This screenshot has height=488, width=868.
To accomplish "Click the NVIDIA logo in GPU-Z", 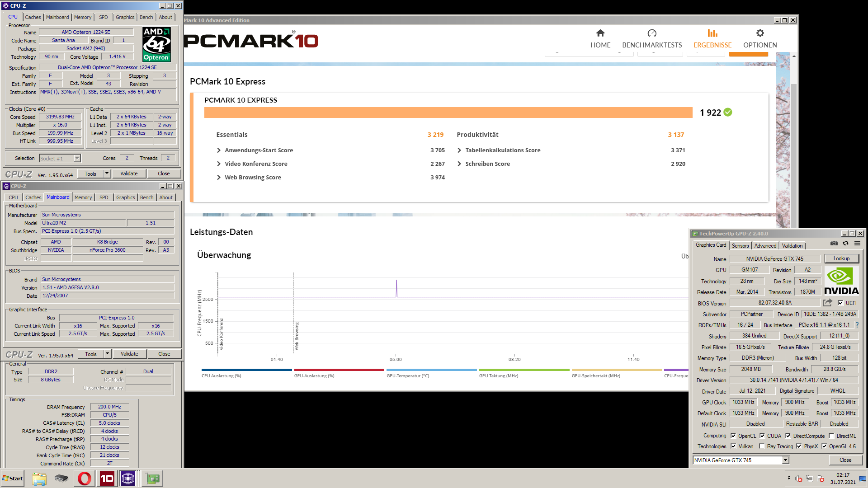I will (x=841, y=281).
